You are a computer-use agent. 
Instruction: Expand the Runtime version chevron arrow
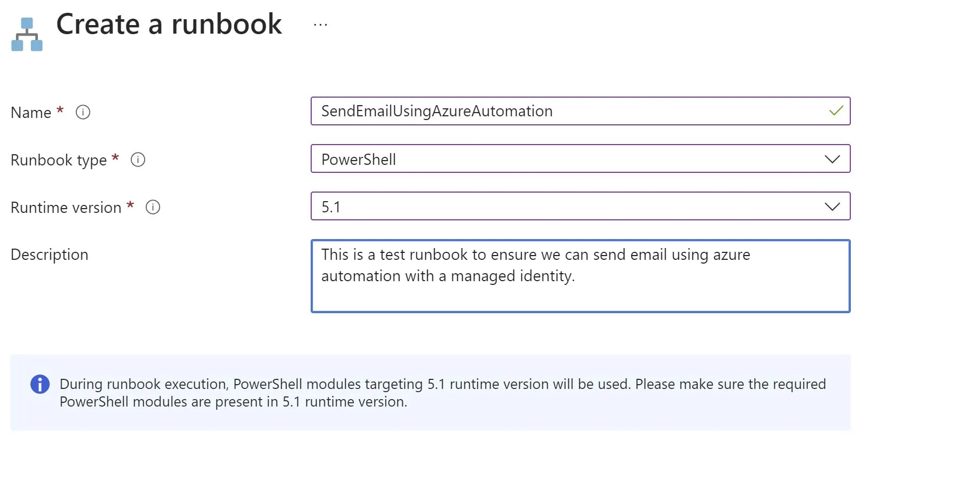click(x=832, y=206)
